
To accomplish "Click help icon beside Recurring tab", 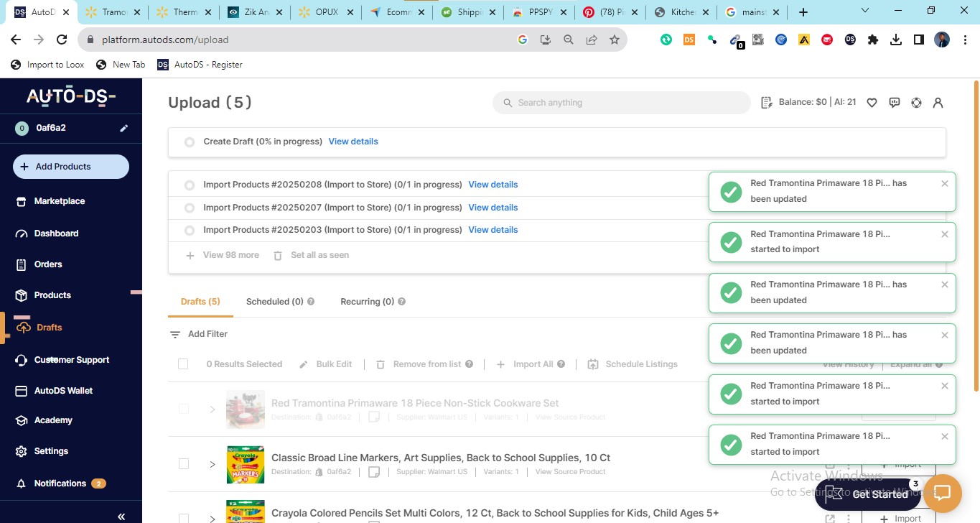I will click(x=401, y=302).
